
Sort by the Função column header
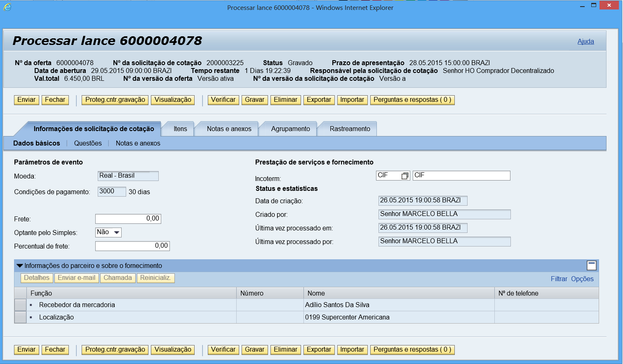132,293
